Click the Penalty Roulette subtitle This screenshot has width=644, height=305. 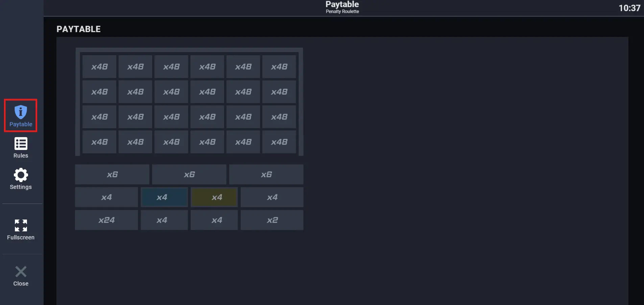pyautogui.click(x=342, y=11)
